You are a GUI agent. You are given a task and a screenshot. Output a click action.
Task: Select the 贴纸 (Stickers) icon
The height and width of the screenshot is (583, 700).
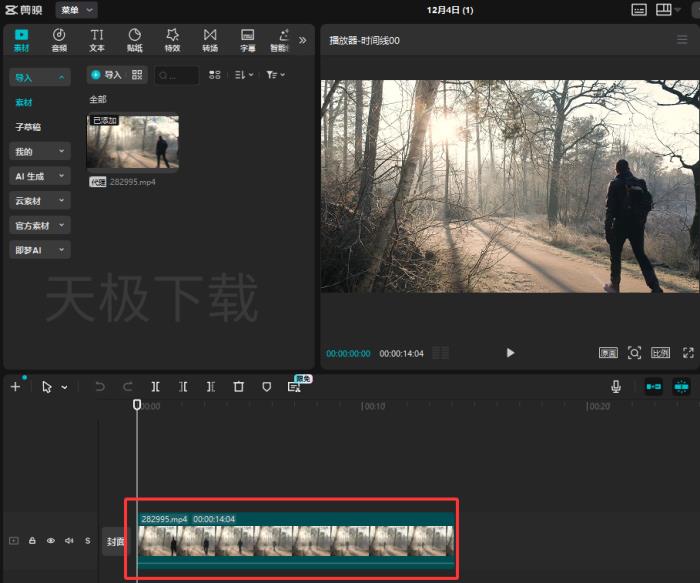[134, 40]
